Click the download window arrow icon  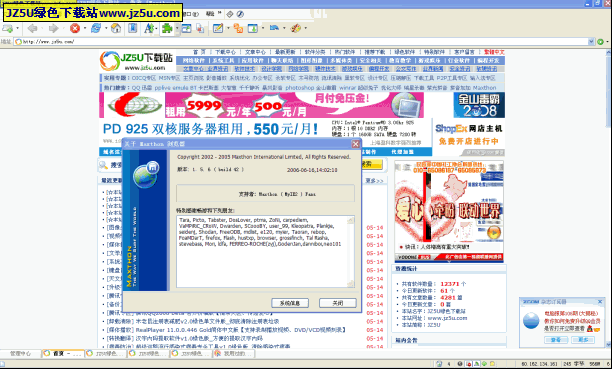253,28
